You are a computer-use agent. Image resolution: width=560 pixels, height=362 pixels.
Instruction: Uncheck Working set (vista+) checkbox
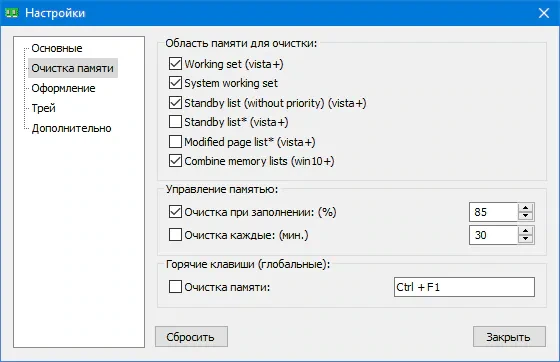click(x=175, y=64)
